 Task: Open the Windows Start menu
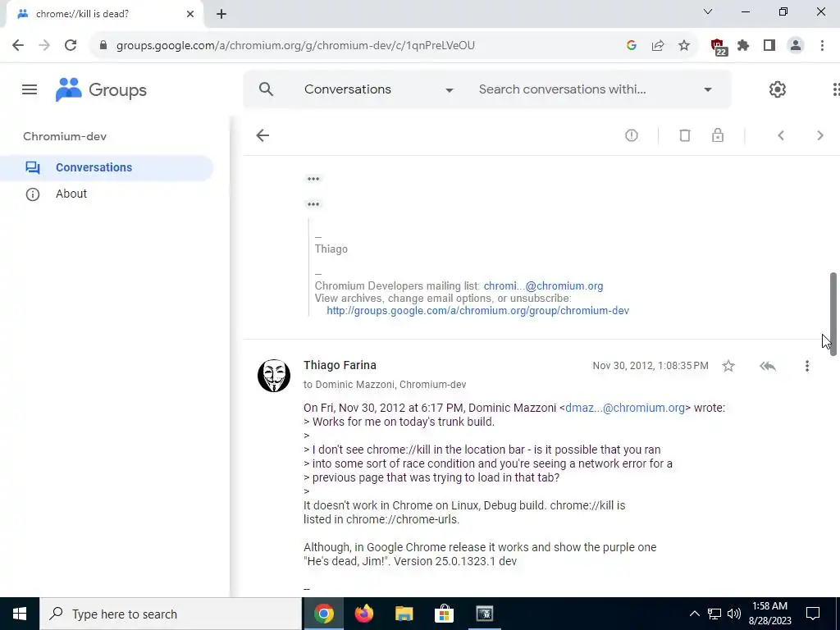20,614
